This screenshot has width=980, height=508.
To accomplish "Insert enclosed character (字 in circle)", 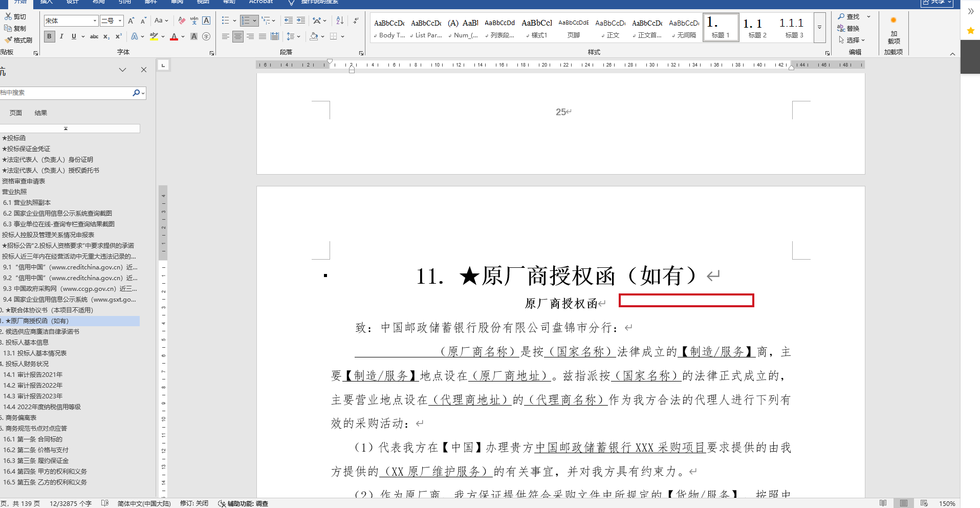I will pyautogui.click(x=206, y=36).
